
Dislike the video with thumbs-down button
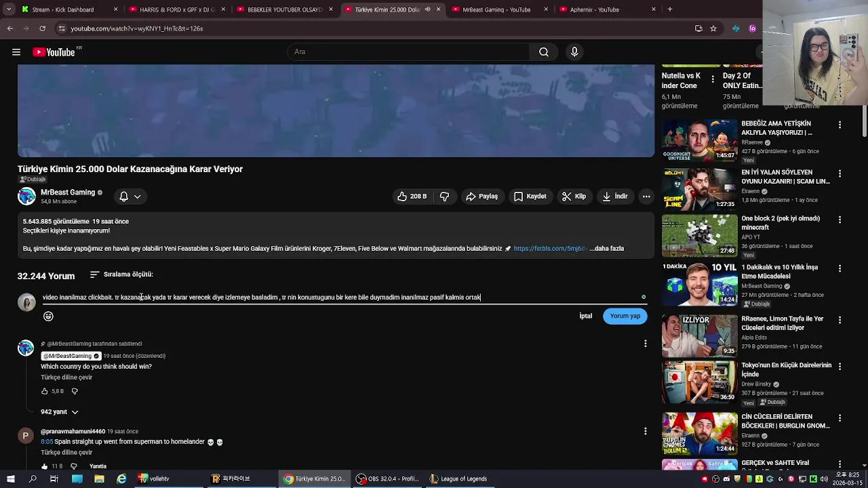(445, 197)
